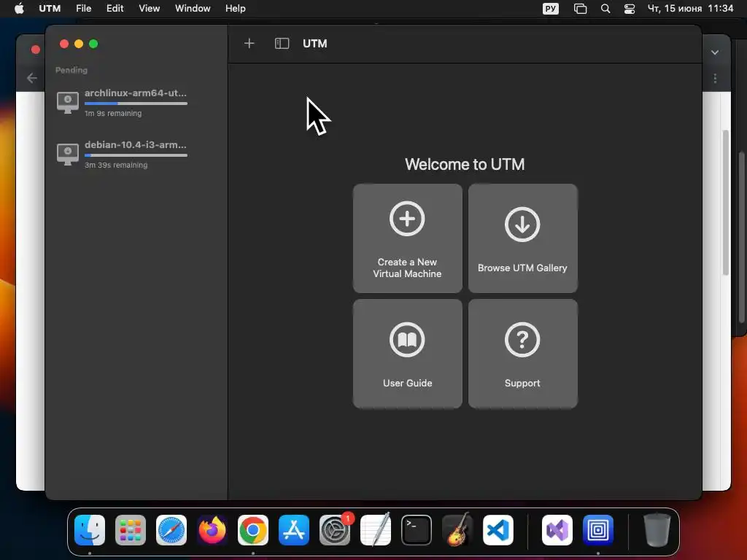747x560 pixels.
Task: Click the "1m 9s remaining" text
Action: (113, 113)
